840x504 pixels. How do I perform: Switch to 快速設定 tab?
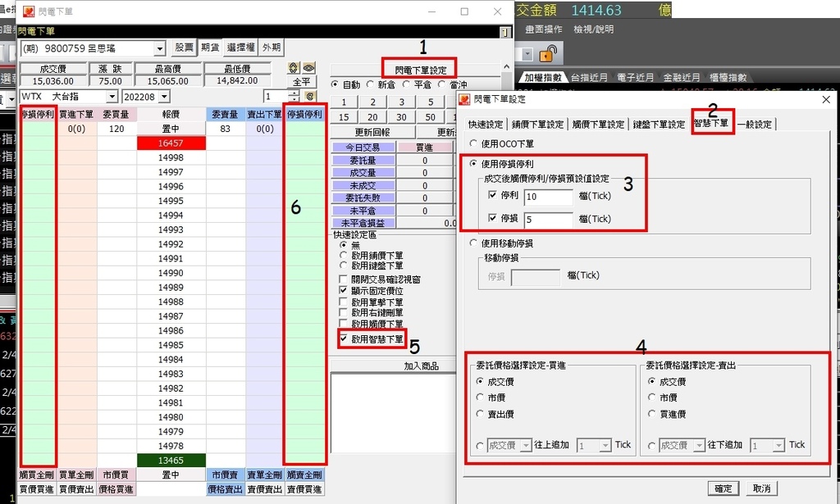point(486,124)
